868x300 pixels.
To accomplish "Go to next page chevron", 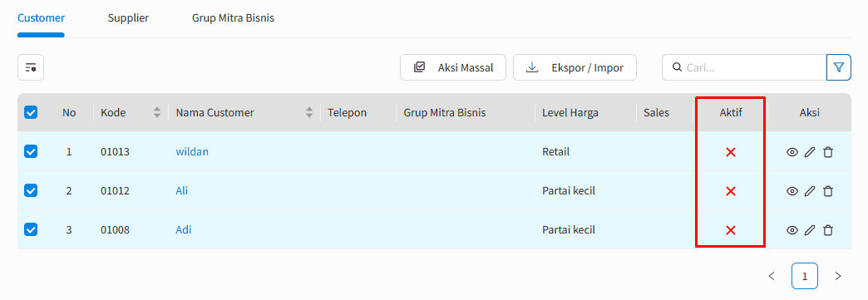I will click(838, 276).
